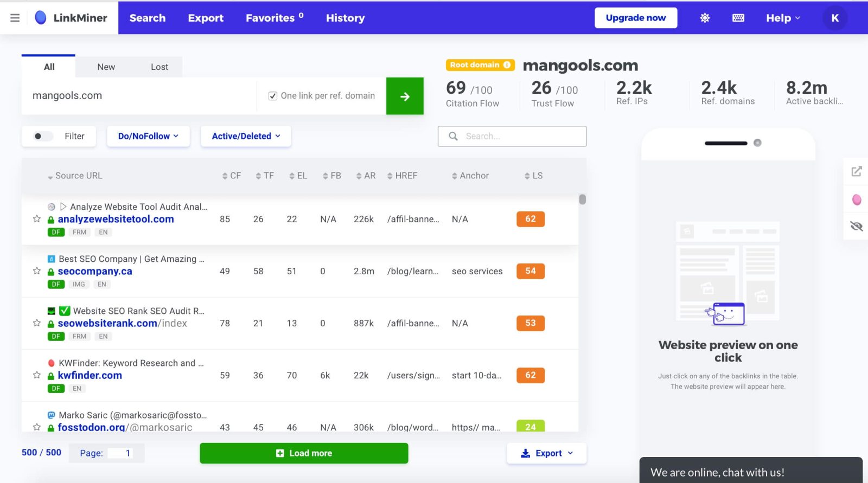
Task: Click magnifier icon in search box
Action: click(x=454, y=136)
